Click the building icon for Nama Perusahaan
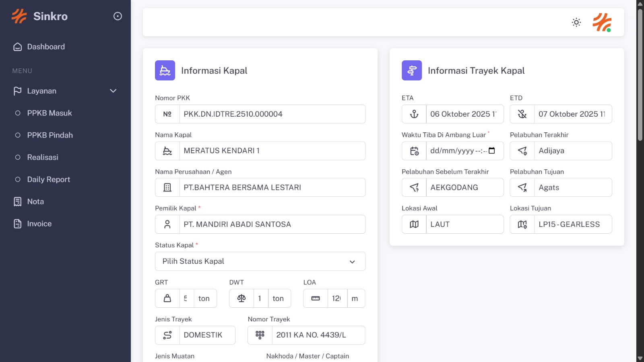Image resolution: width=644 pixels, height=362 pixels. [167, 187]
